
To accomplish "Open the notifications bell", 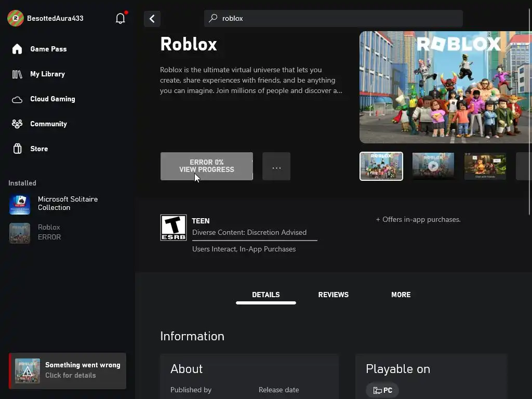I will [x=121, y=18].
